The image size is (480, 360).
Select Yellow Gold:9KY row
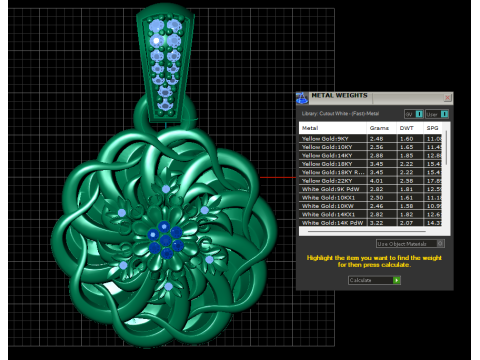click(x=370, y=139)
